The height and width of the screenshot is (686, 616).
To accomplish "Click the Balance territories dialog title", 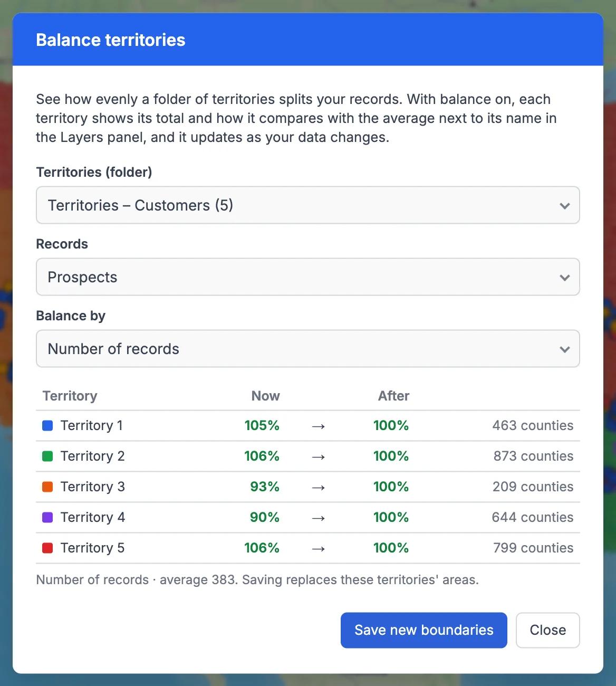I will pyautogui.click(x=111, y=40).
